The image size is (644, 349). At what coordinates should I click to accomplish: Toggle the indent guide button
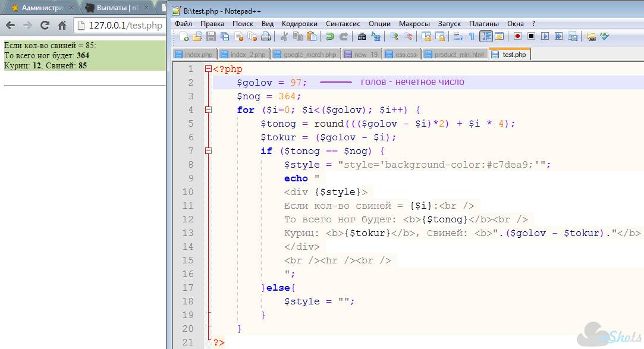[x=486, y=37]
